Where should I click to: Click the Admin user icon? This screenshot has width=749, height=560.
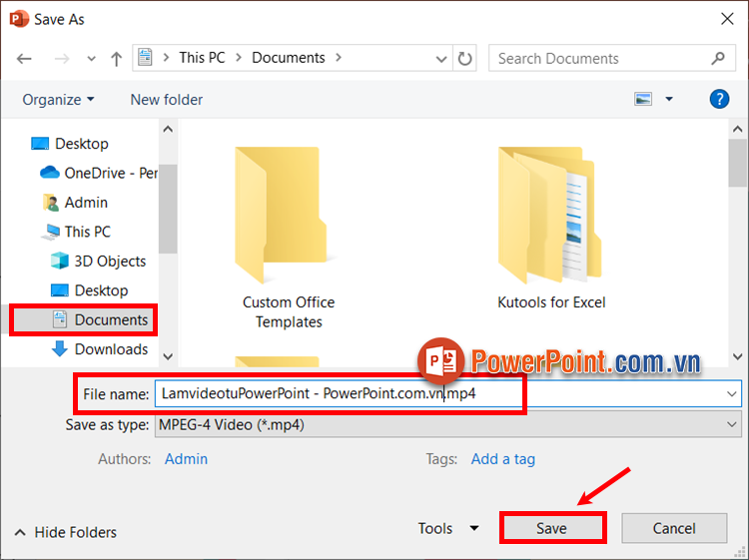[51, 203]
